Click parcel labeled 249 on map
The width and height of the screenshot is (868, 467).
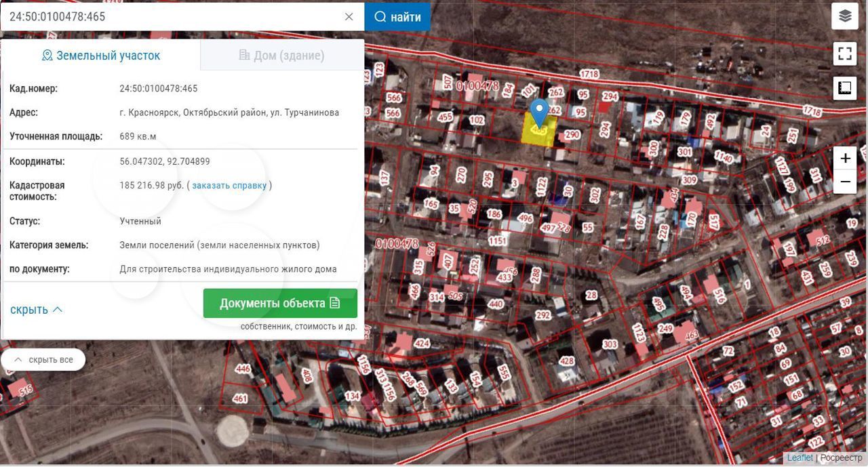tap(665, 329)
